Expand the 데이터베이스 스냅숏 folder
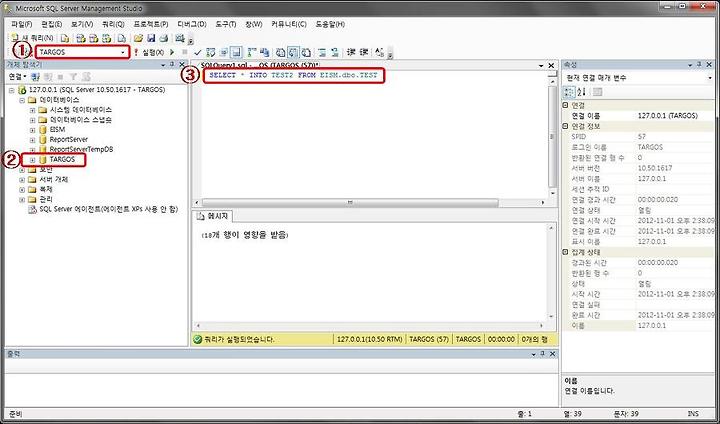 point(32,120)
